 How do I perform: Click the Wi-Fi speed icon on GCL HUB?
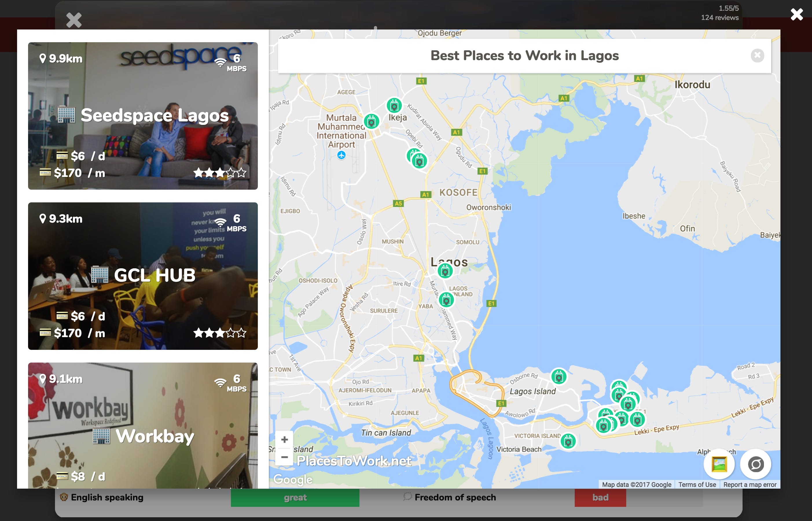220,222
